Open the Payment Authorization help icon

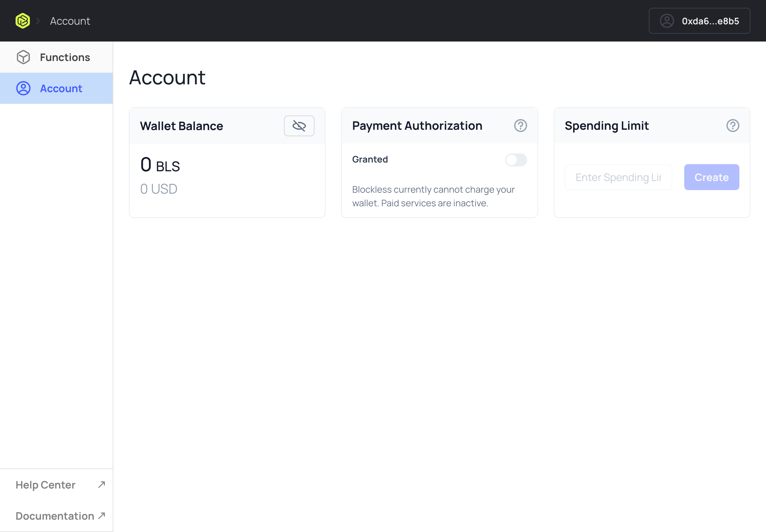click(x=520, y=126)
